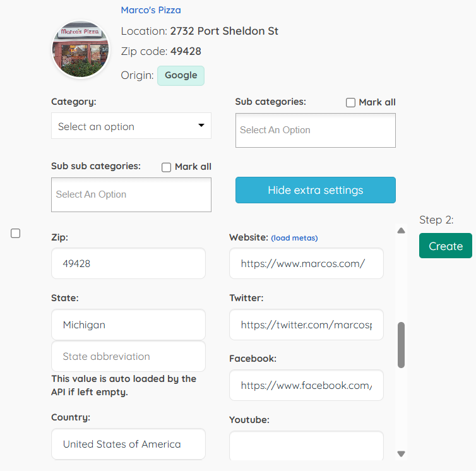The image size is (476, 471).
Task: Click the empty Youtube field
Action: tap(306, 445)
